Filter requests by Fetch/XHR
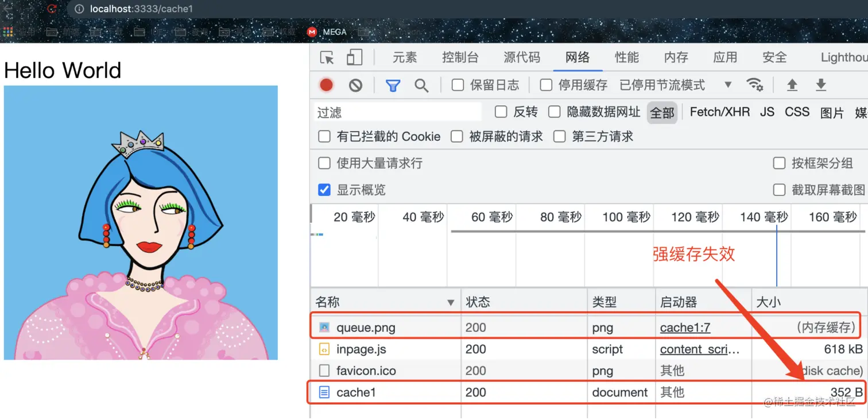 click(720, 112)
